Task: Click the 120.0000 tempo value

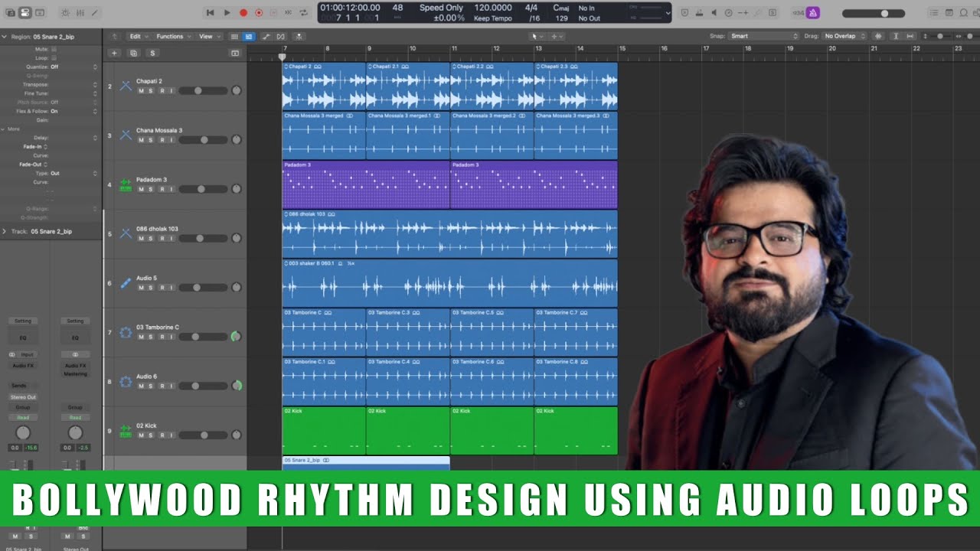Action: tap(493, 8)
